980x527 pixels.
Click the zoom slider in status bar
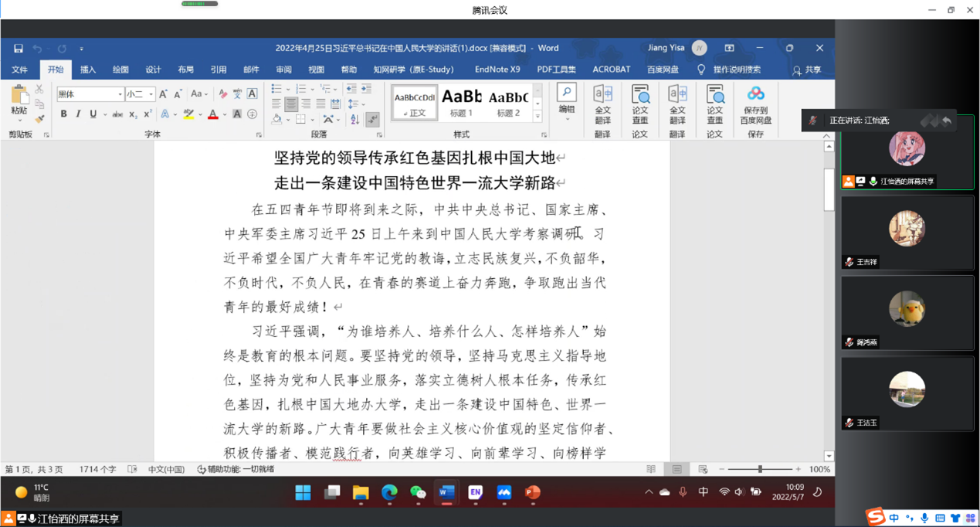[760, 469]
